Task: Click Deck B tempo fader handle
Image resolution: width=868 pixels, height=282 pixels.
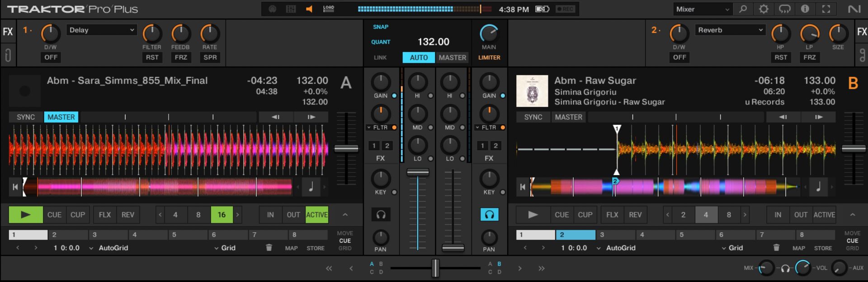Action: point(854,148)
